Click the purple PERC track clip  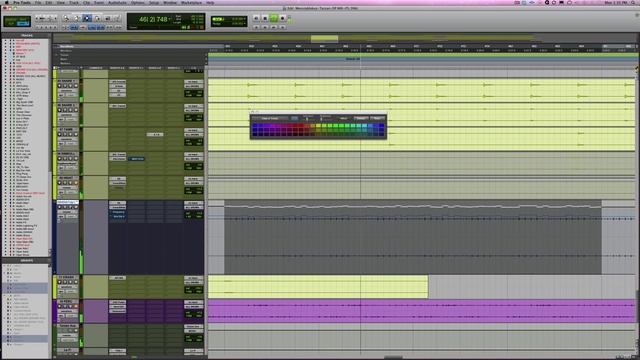[420, 311]
